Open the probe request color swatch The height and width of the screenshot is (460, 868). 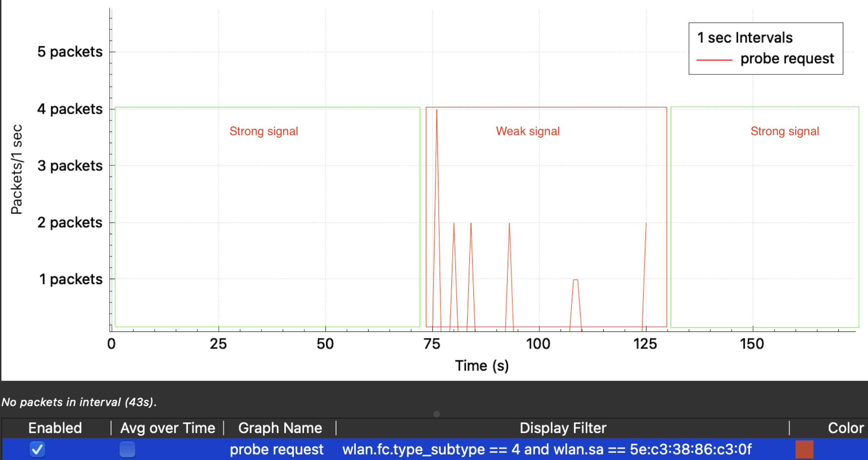(x=804, y=449)
